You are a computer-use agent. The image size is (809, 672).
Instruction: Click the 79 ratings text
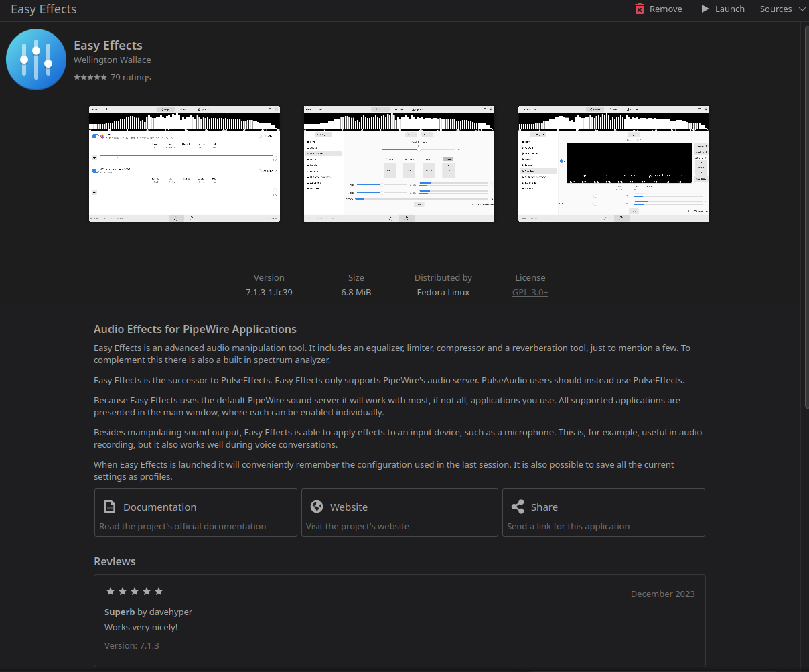pos(131,77)
